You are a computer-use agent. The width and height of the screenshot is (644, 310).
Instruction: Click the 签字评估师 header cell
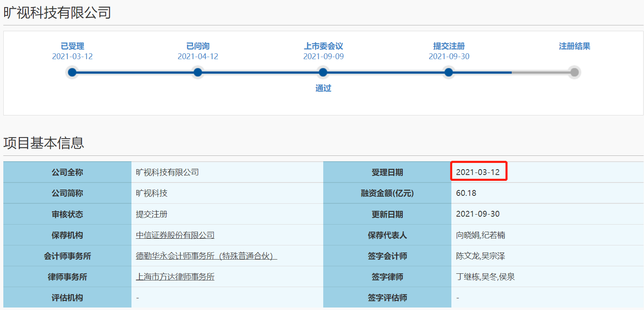pos(387,297)
